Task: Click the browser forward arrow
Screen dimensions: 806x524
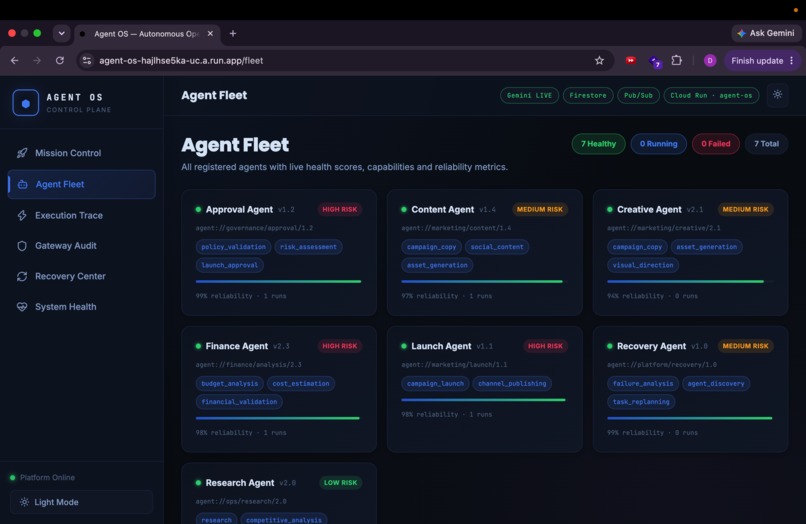Action: click(37, 61)
